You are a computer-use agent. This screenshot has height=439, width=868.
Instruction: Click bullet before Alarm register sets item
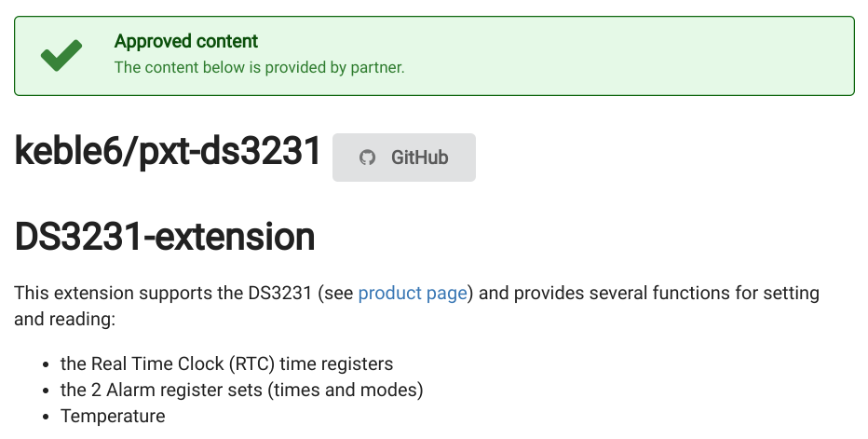click(47, 391)
